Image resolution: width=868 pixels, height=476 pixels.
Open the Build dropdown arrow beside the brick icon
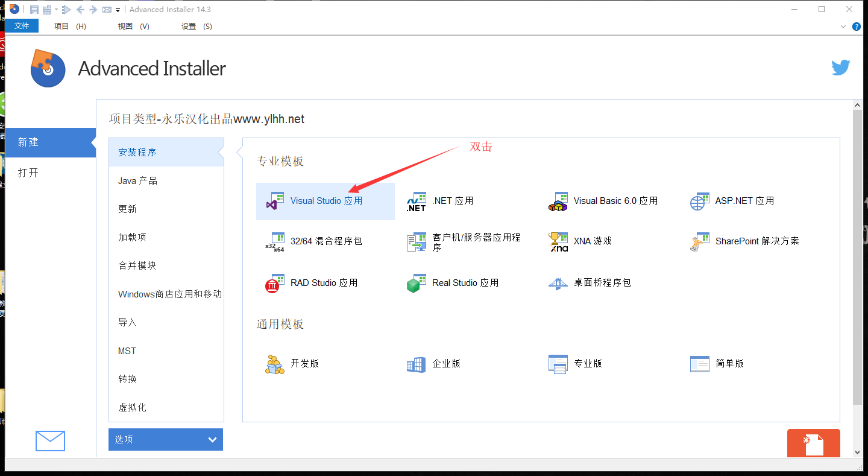coord(56,10)
